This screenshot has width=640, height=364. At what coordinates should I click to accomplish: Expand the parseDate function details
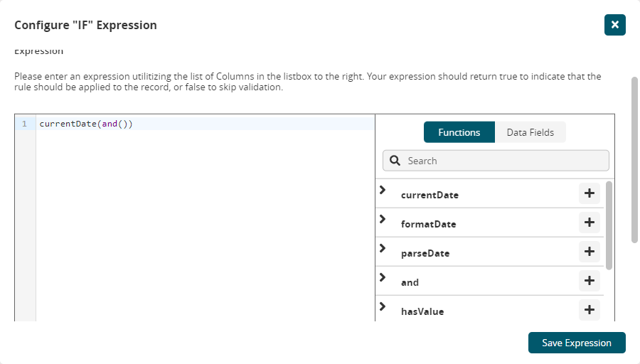point(383,249)
